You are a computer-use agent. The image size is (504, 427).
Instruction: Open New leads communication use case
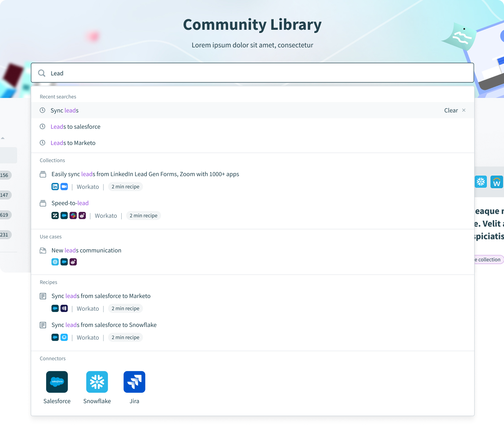tap(86, 250)
